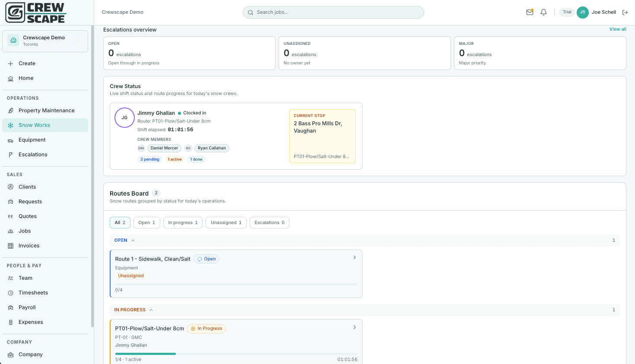Click the Trial badge
Image resolution: width=635 pixels, height=364 pixels.
567,12
